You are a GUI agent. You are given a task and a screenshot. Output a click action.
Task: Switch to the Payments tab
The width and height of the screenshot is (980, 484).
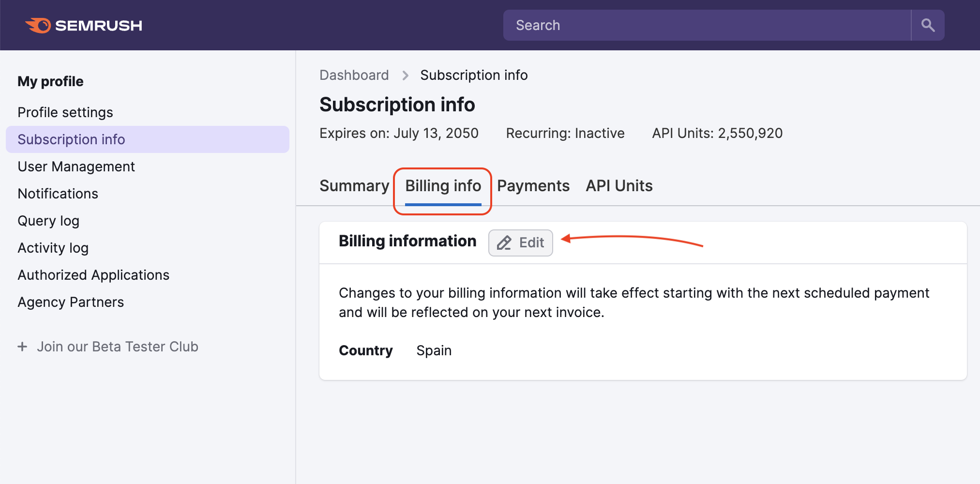(533, 185)
